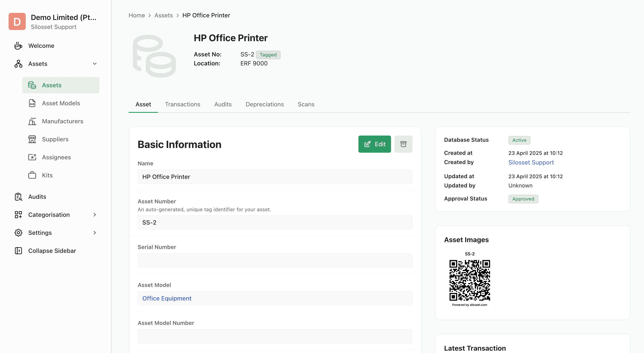Click the Categorisation grid icon
The width and height of the screenshot is (644, 353).
tap(18, 215)
